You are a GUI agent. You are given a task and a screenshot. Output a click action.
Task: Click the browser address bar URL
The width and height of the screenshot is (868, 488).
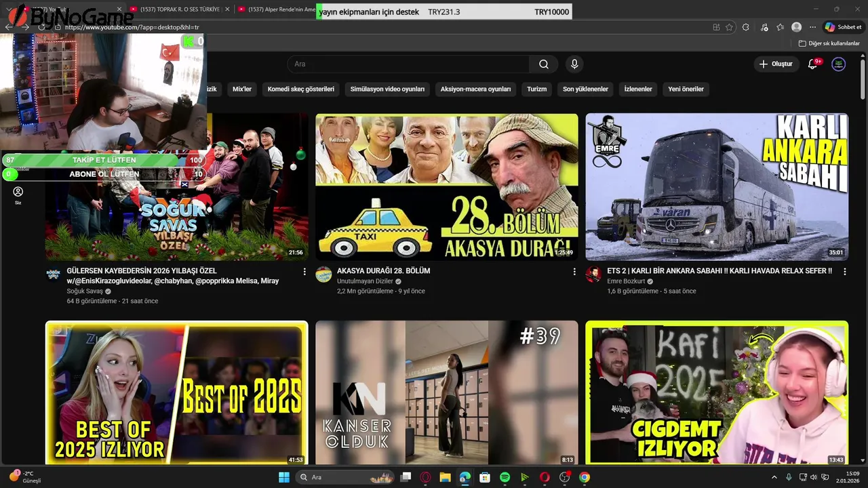click(132, 27)
